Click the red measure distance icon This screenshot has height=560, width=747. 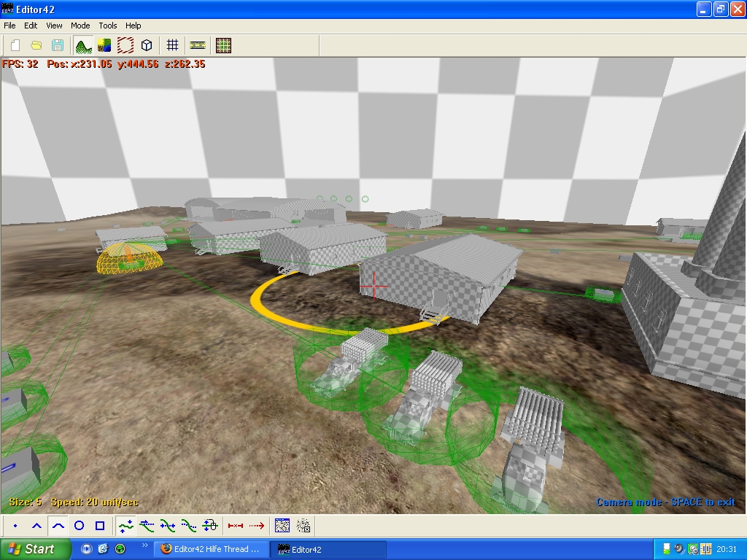coord(236,526)
